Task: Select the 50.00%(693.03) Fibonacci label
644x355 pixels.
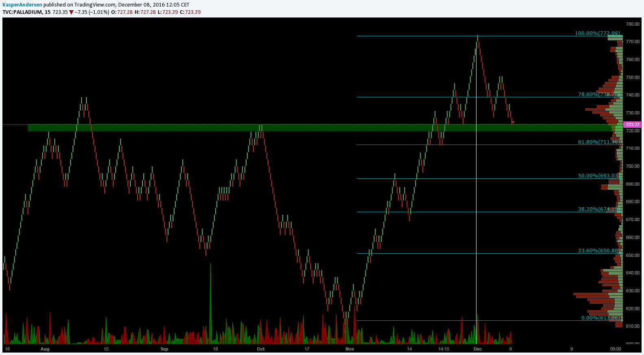Action: 599,176
